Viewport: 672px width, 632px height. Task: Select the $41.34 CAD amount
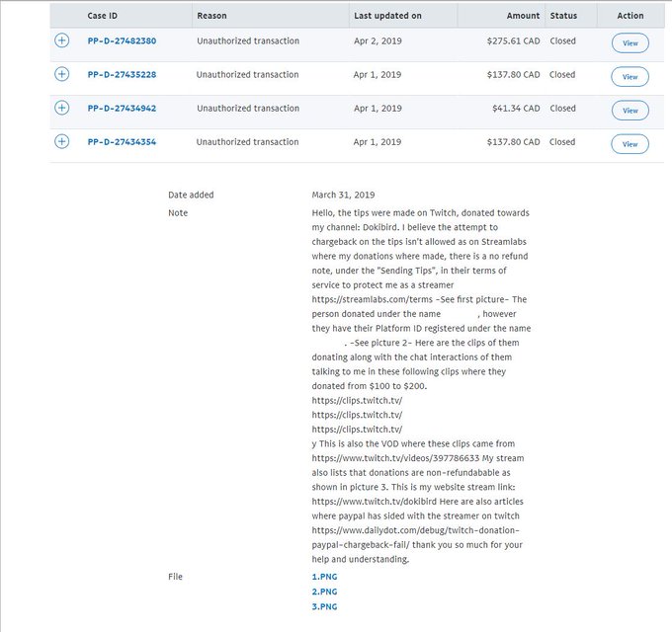click(x=516, y=109)
